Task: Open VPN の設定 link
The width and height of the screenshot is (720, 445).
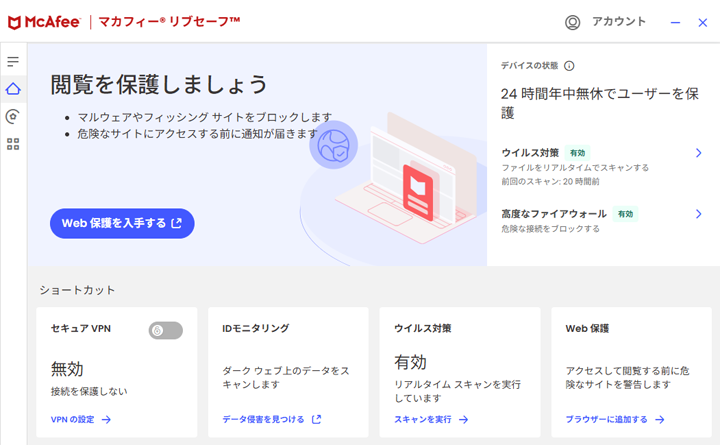Action: coord(72,419)
